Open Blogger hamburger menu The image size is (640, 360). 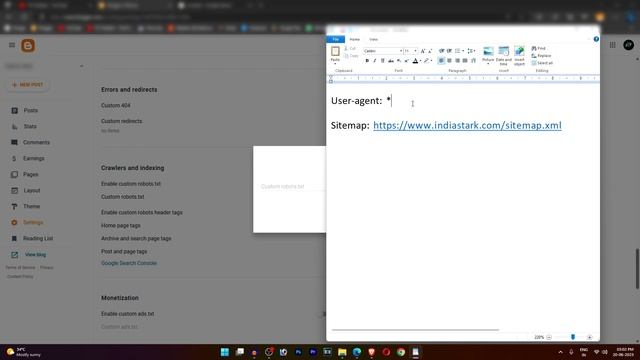pos(12,45)
